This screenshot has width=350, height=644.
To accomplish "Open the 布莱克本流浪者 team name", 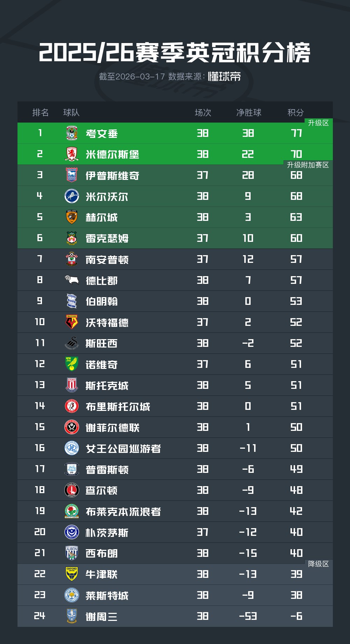I will click(123, 512).
